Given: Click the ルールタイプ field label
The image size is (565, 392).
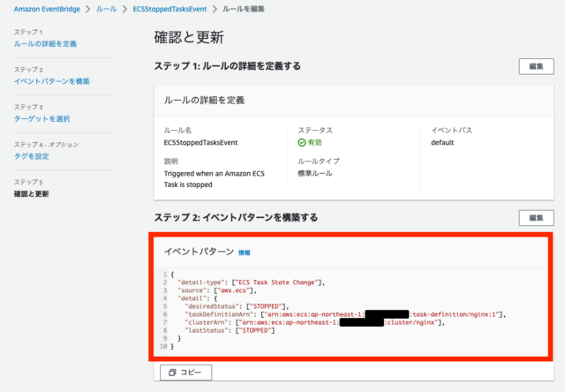Looking at the screenshot, I should (x=319, y=161).
